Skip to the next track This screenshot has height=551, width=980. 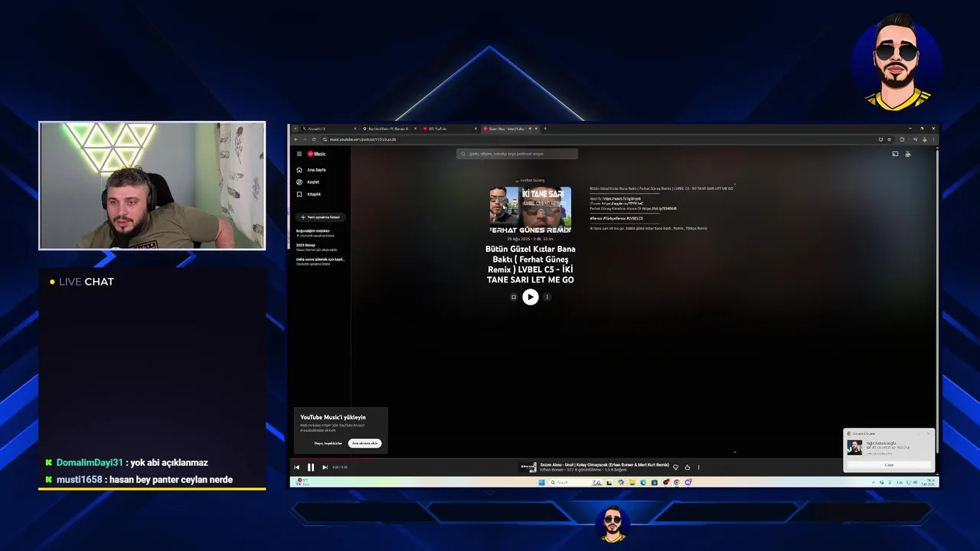click(325, 467)
